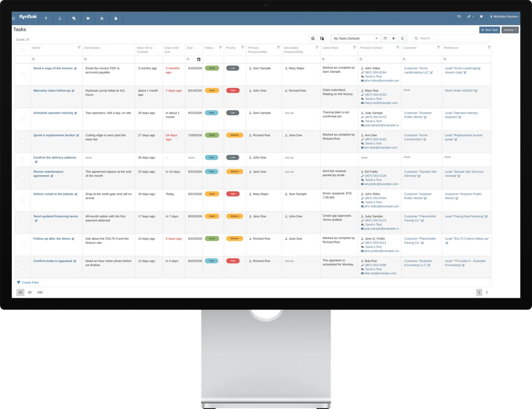Call (907) 555-0188 for Bob Roe
This screenshot has height=409, width=532.
pyautogui.click(x=376, y=265)
